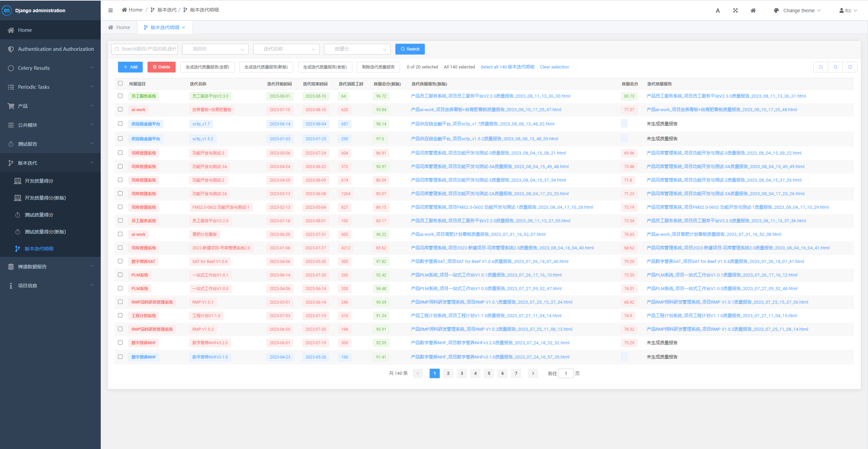Click the 测试报告 stopwatch icon
Viewport: 868px width, 449px height.
tap(11, 144)
